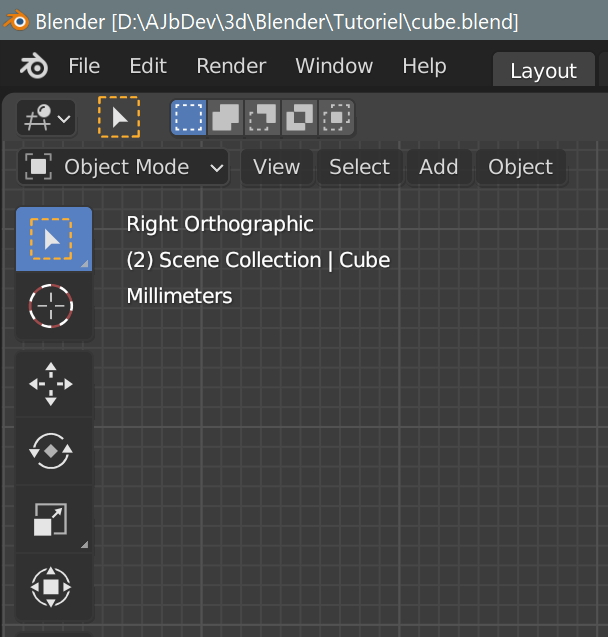
Task: Open the Render menu
Action: point(231,66)
